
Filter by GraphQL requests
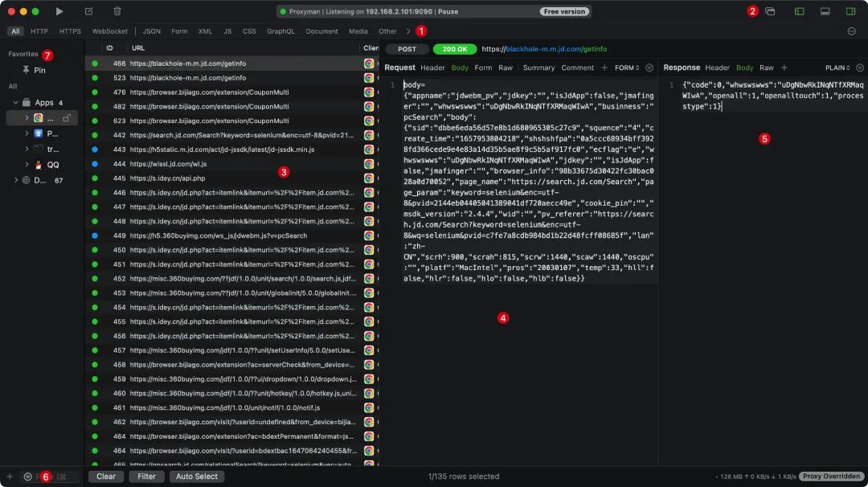280,31
